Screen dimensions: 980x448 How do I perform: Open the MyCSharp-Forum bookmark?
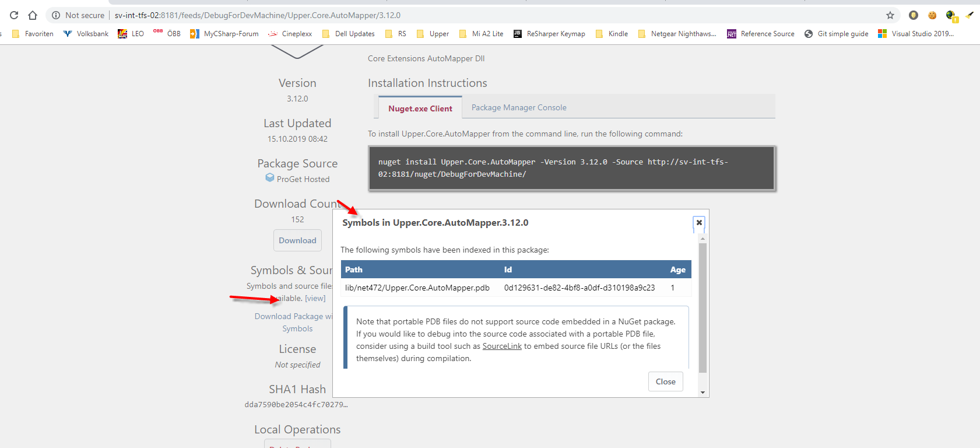[224, 34]
